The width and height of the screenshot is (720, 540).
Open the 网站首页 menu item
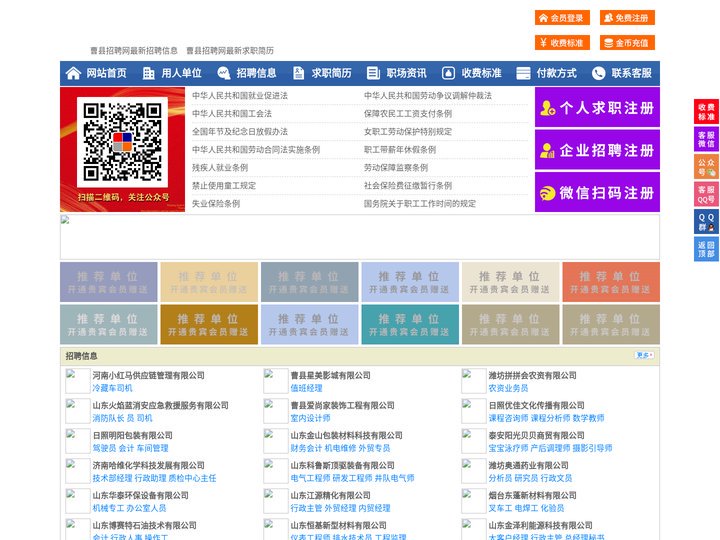coord(107,73)
